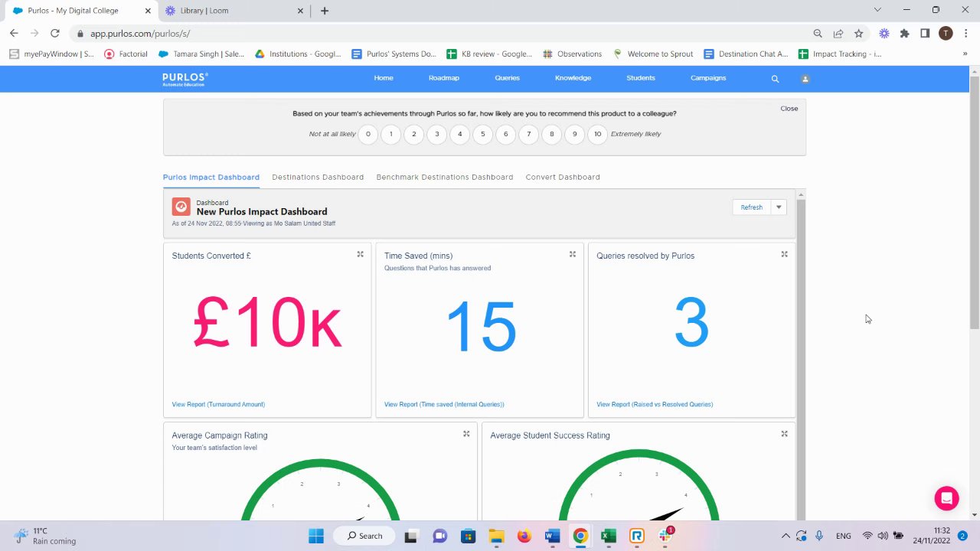980x551 pixels.
Task: Open View Report (Time saved (Internal Queries)) link
Action: (444, 404)
